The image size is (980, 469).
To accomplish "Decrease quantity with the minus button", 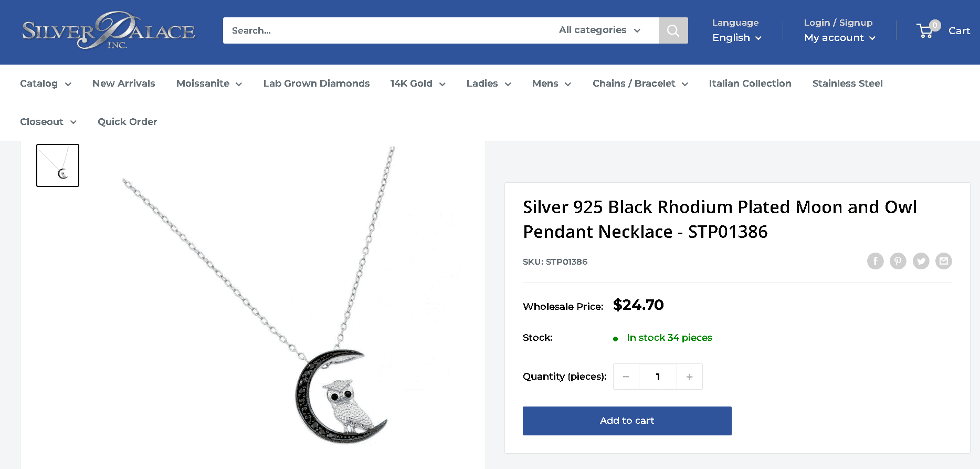I will click(x=626, y=377).
